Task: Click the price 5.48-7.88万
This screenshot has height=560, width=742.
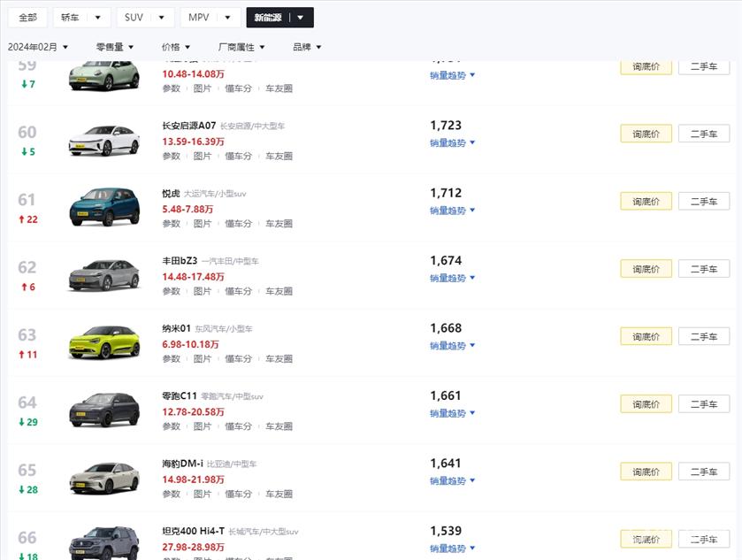Action: pyautogui.click(x=187, y=210)
